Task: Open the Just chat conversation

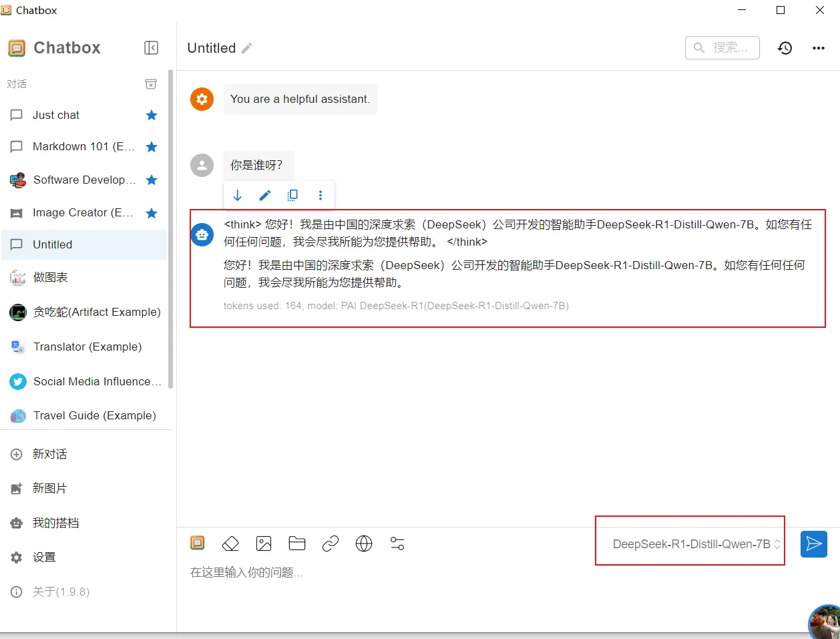Action: point(84,115)
